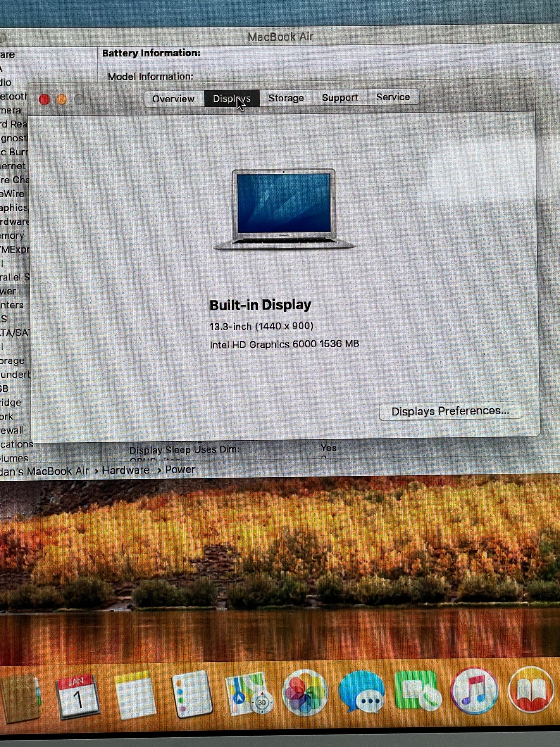Select Card Reader in System Information sidebar
This screenshot has height=747, width=560.
[14, 124]
